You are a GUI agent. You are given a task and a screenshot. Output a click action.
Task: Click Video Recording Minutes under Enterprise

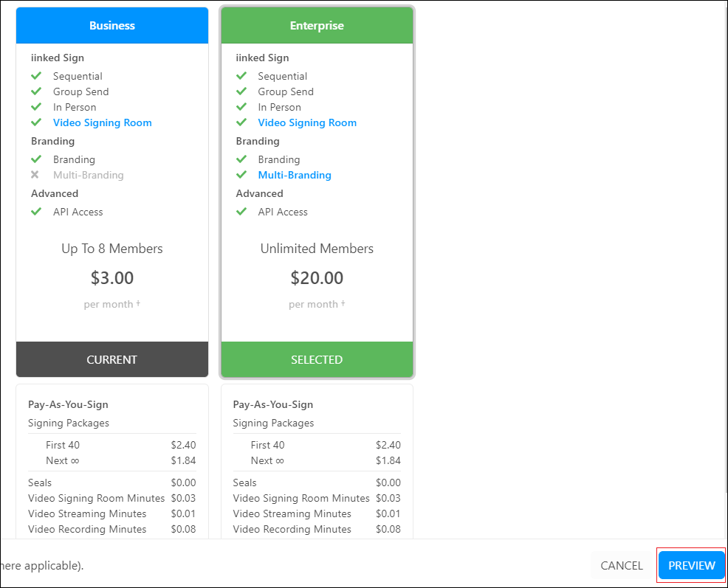tap(292, 529)
